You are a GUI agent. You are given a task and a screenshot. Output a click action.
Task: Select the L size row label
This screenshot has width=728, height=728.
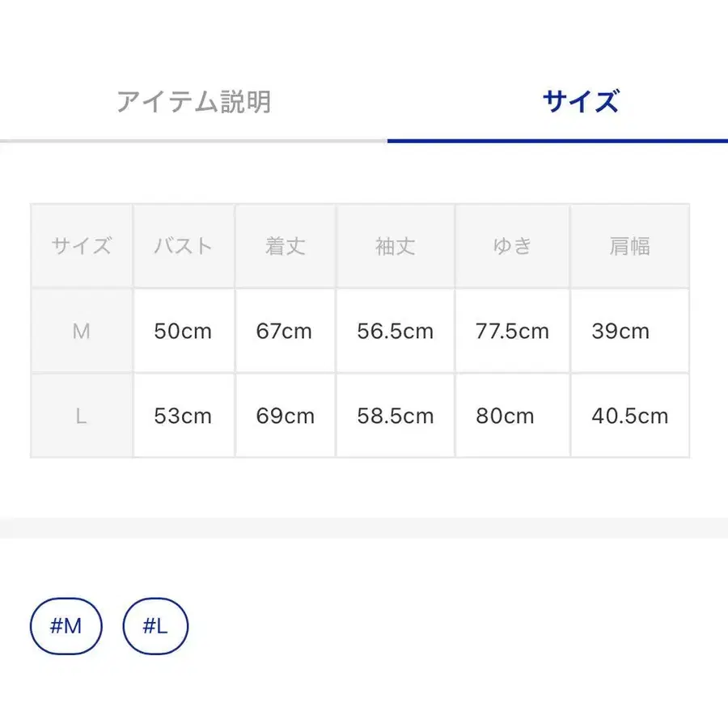(81, 416)
